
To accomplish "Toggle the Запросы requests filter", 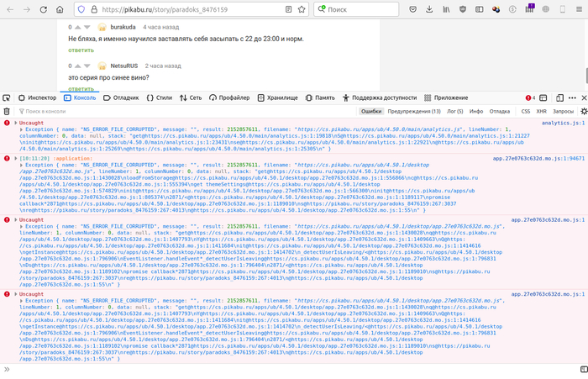I will [563, 111].
